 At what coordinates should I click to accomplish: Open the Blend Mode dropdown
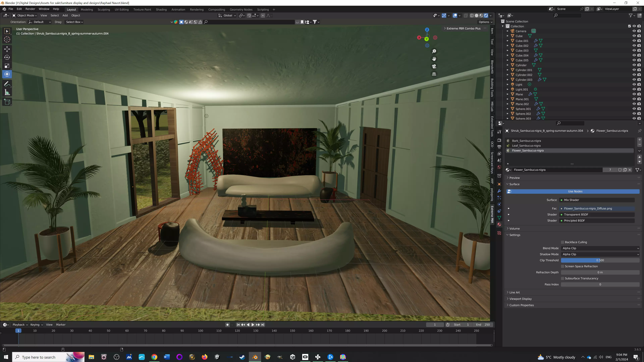[x=600, y=248]
